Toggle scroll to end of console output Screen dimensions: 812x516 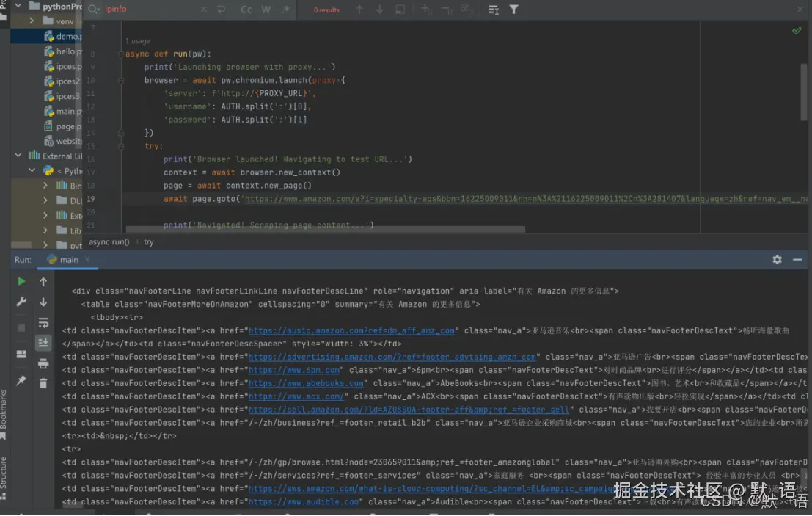click(x=43, y=342)
